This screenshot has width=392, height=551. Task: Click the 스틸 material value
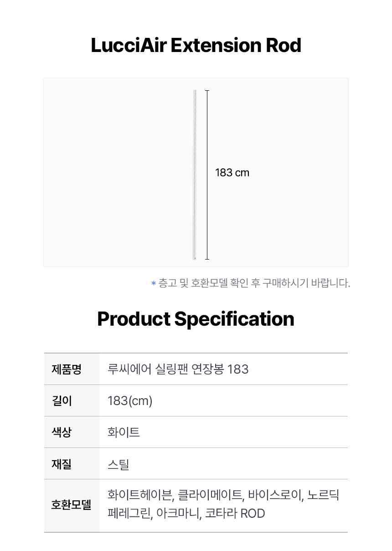pos(119,464)
